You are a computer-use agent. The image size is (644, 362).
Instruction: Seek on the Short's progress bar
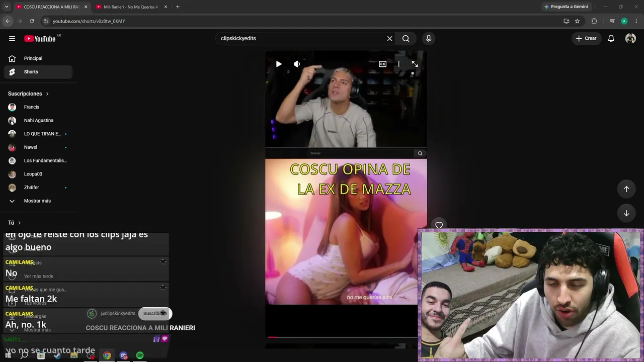pyautogui.click(x=342, y=337)
